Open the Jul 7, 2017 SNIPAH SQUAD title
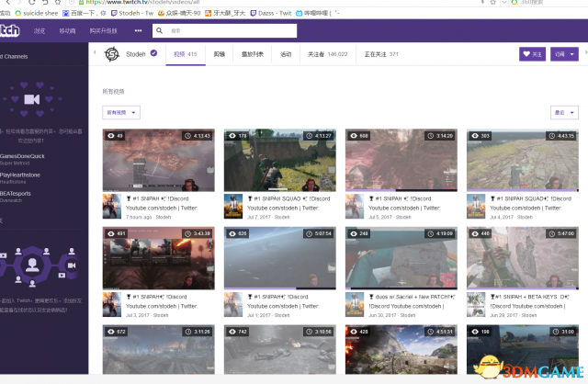This screenshot has height=384, width=588. click(288, 203)
